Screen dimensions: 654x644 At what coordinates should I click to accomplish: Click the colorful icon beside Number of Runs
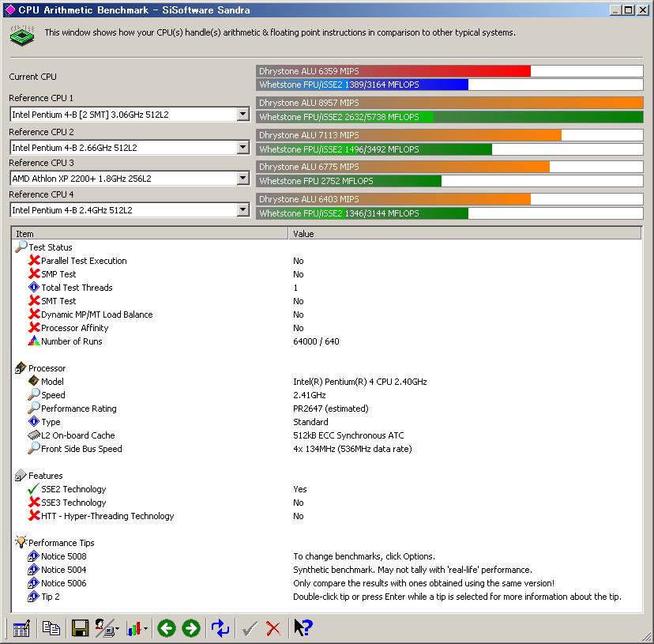[x=34, y=341]
